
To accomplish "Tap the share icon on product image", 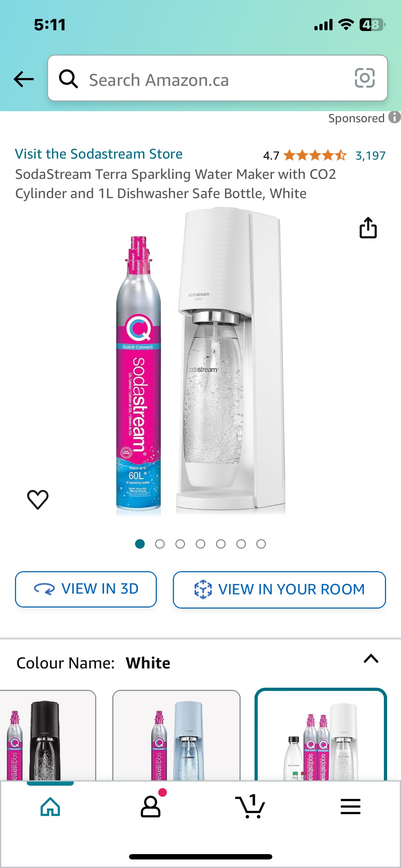I will 368,227.
